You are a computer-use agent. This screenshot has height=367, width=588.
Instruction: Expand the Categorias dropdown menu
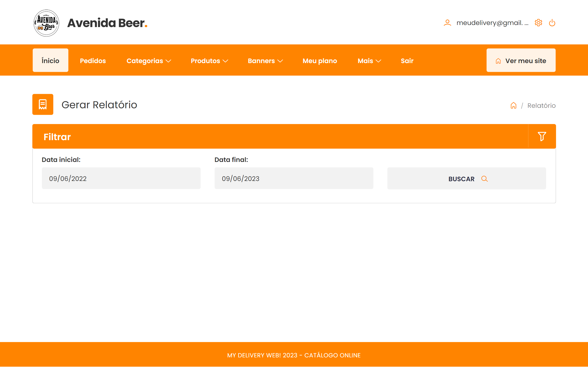click(x=149, y=61)
